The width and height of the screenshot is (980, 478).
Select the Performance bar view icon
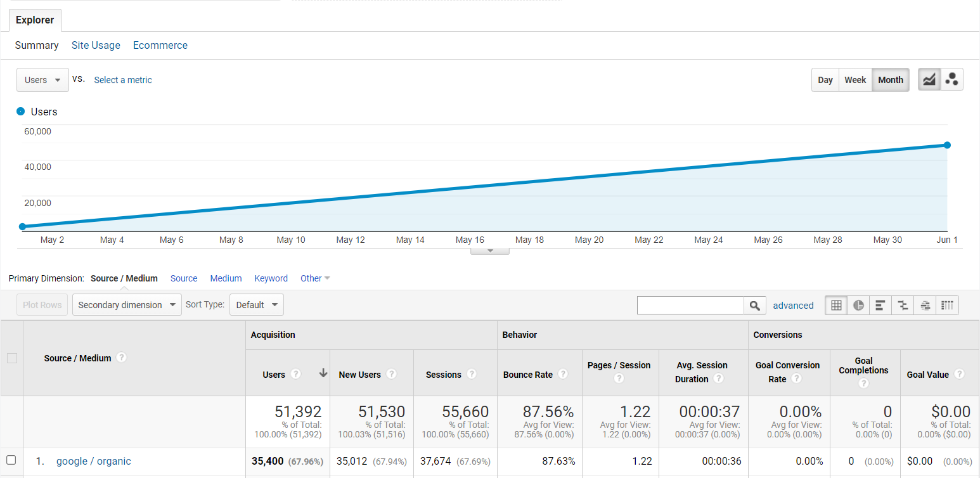click(x=880, y=306)
